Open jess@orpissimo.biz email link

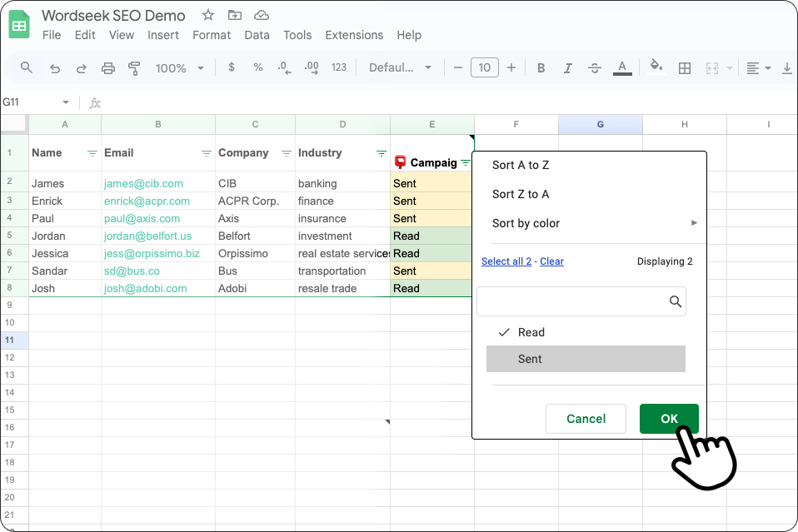pos(152,253)
